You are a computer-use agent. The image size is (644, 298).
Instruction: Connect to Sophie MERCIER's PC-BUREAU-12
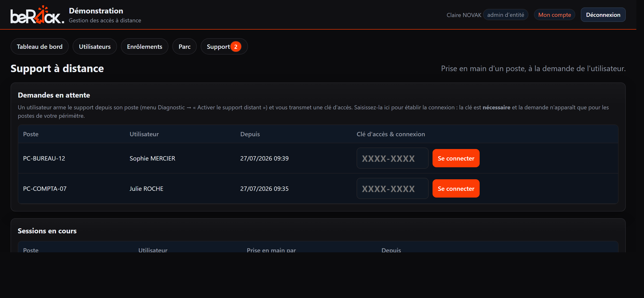tap(456, 158)
